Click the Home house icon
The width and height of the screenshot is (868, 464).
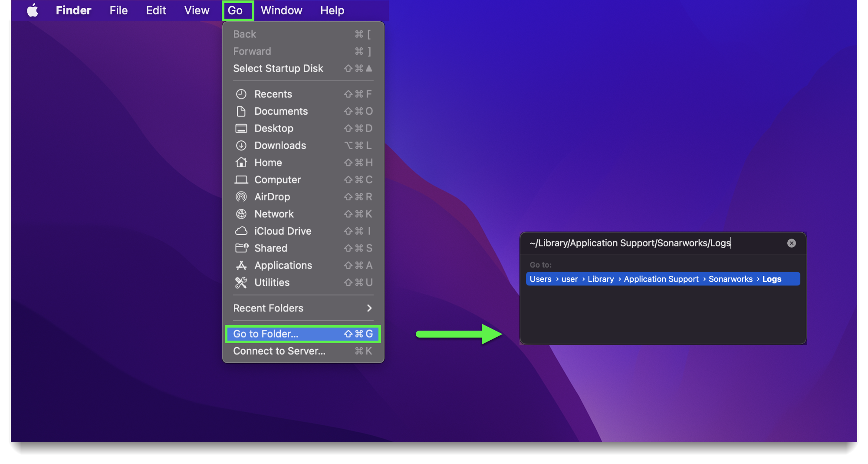(241, 162)
